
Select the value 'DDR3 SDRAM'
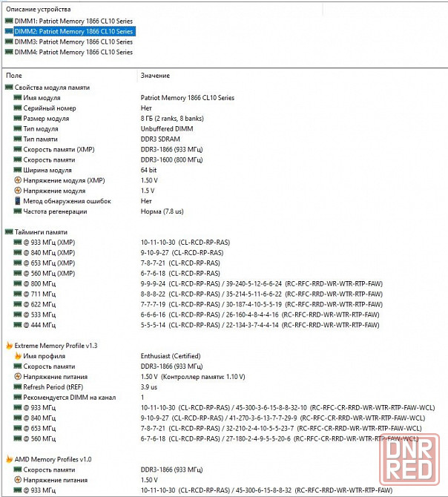pos(160,139)
